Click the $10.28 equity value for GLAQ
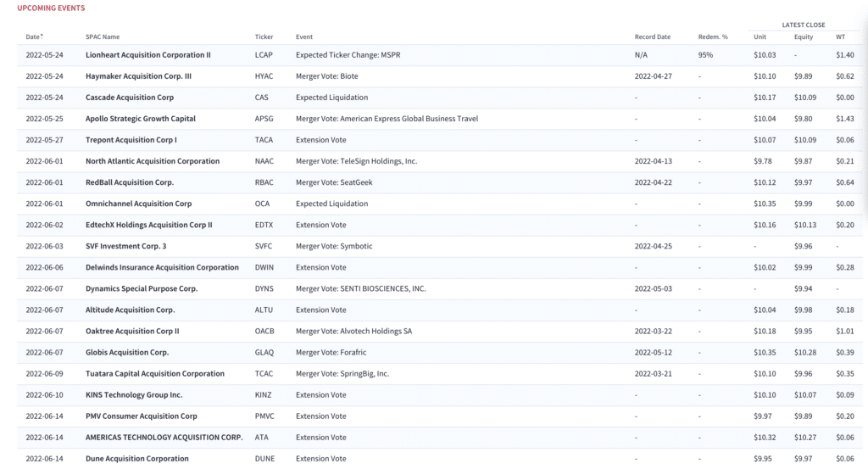This screenshot has height=469, width=868. (805, 352)
